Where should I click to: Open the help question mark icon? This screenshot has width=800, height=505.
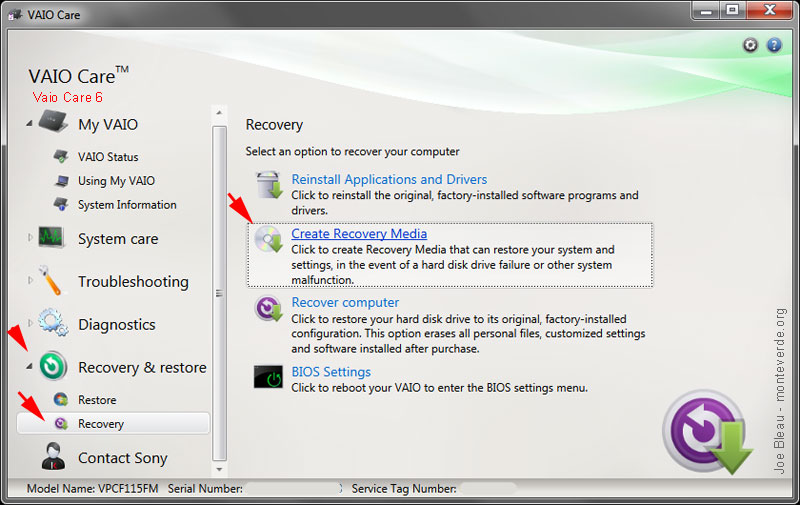point(774,45)
